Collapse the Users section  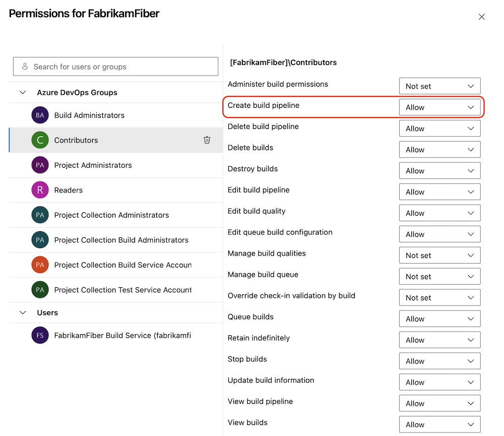pyautogui.click(x=23, y=313)
